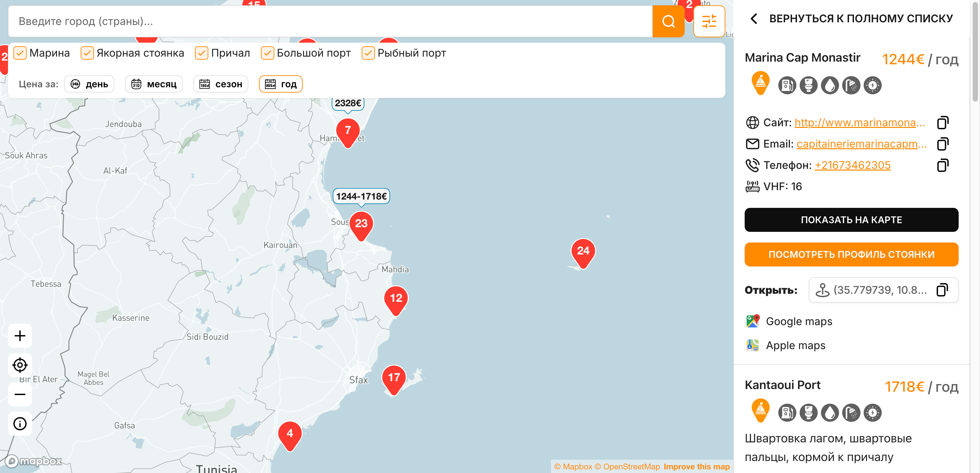The height and width of the screenshot is (473, 980).
Task: Copy the email address via copy icon
Action: pyautogui.click(x=942, y=144)
